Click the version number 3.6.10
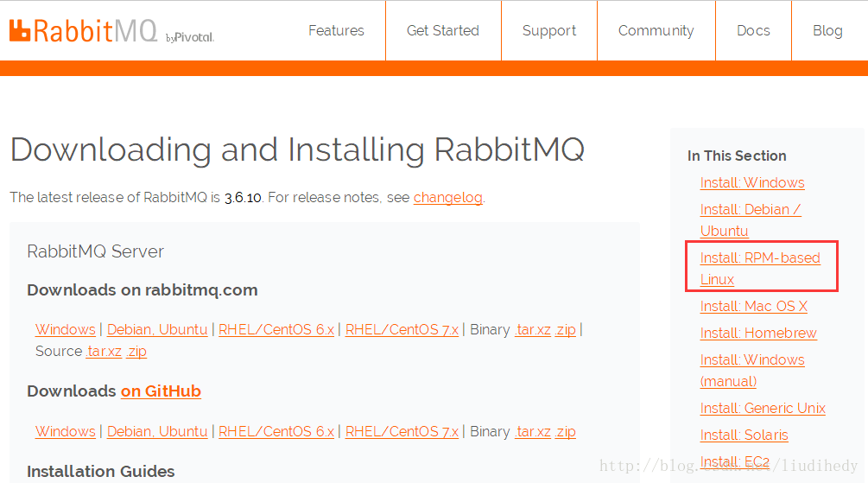The height and width of the screenshot is (483, 868). pyautogui.click(x=243, y=198)
